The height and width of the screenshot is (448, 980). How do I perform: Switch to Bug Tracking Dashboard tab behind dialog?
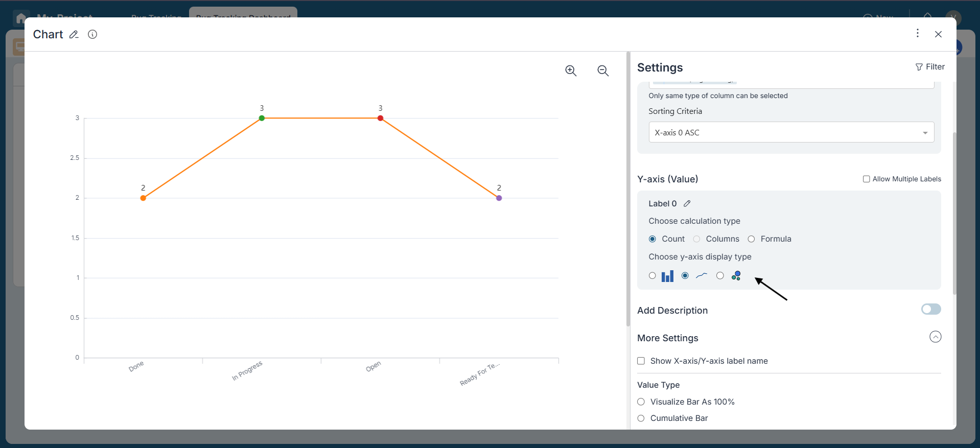[x=243, y=14]
